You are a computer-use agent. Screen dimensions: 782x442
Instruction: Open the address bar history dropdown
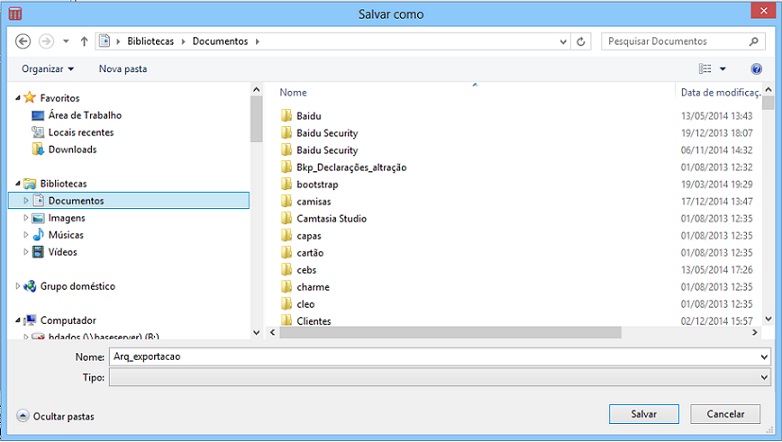(x=564, y=41)
